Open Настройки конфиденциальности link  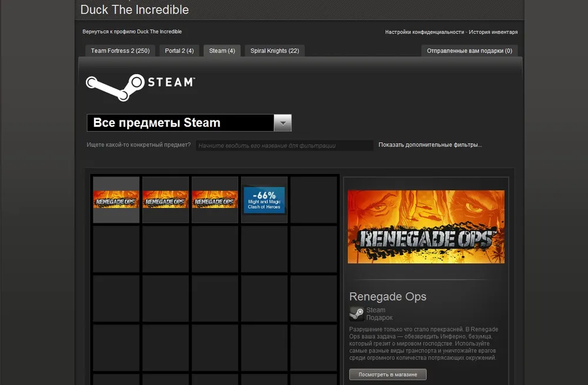tap(425, 32)
